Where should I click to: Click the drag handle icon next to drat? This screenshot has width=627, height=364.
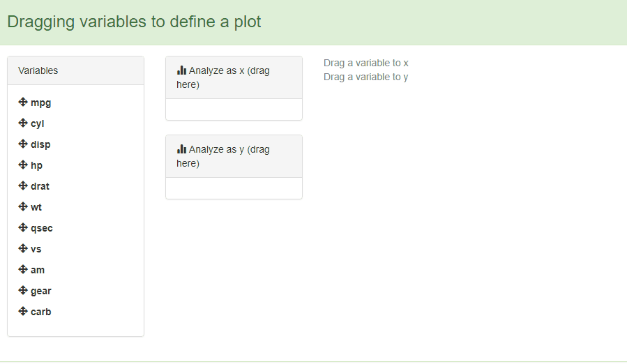coord(23,186)
